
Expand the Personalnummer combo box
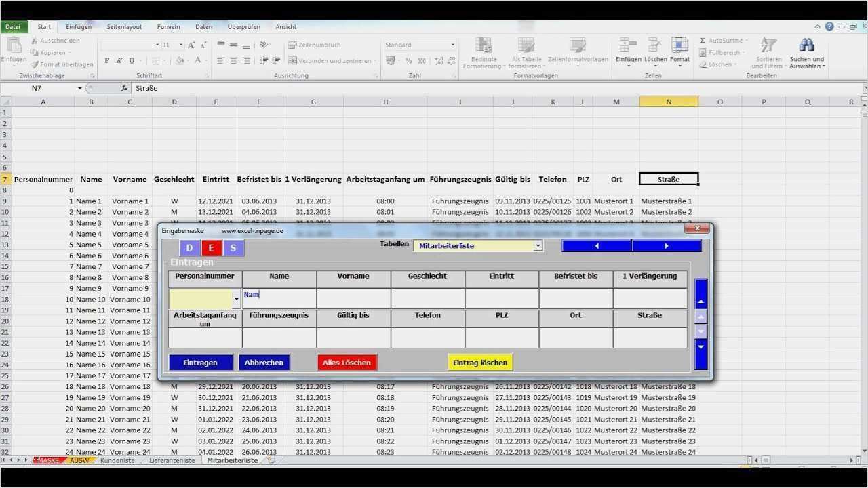click(236, 298)
